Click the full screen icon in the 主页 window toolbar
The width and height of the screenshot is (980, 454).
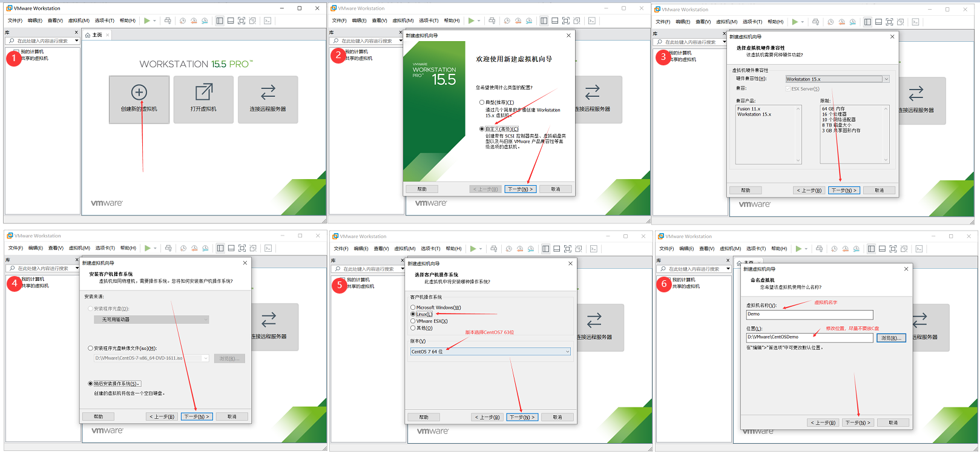click(x=242, y=21)
